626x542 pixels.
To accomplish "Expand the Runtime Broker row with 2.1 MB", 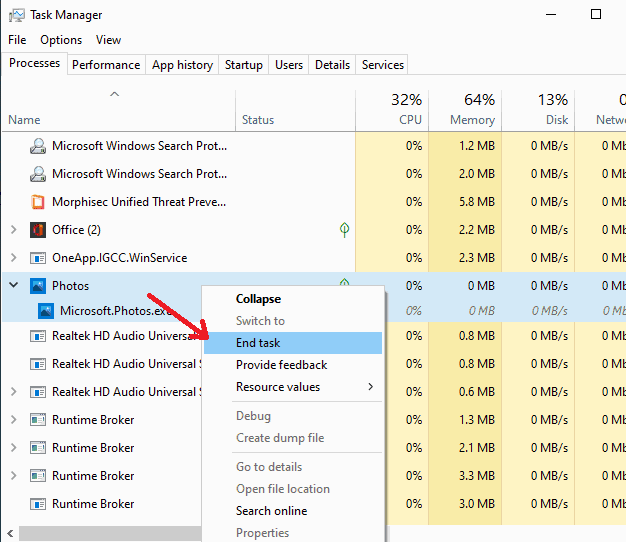I will click(x=14, y=447).
